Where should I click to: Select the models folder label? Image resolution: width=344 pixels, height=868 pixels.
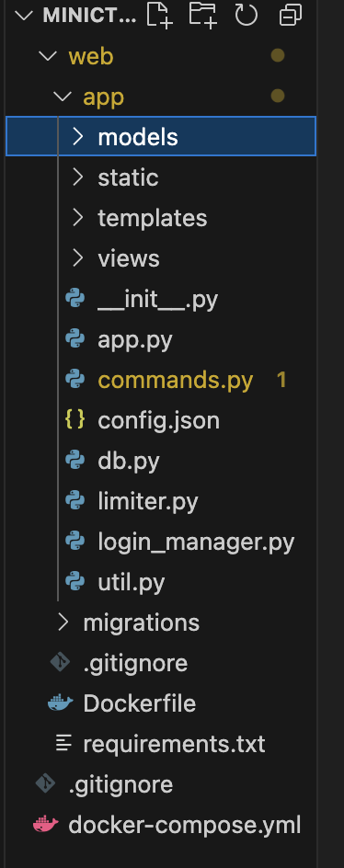pos(138,137)
